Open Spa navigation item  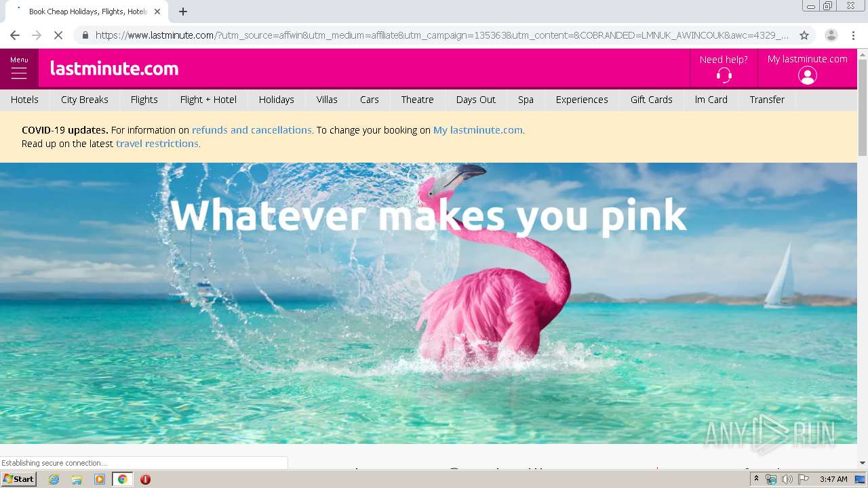526,100
